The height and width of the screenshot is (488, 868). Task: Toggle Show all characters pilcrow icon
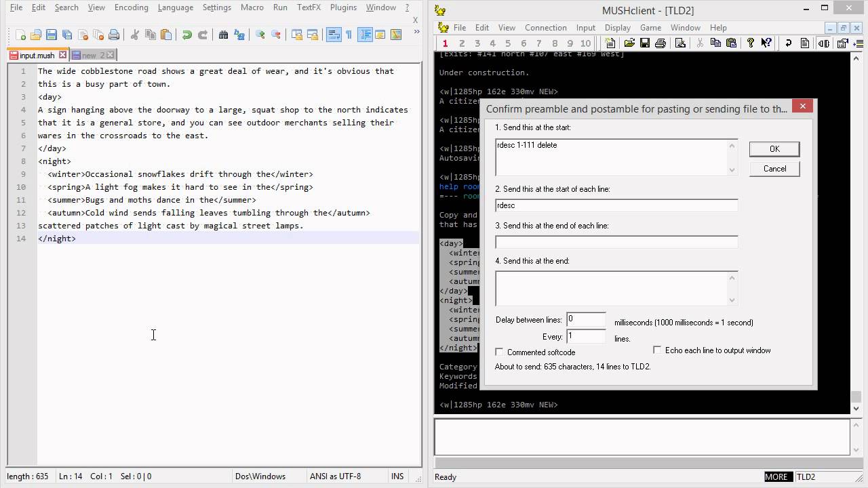click(349, 35)
